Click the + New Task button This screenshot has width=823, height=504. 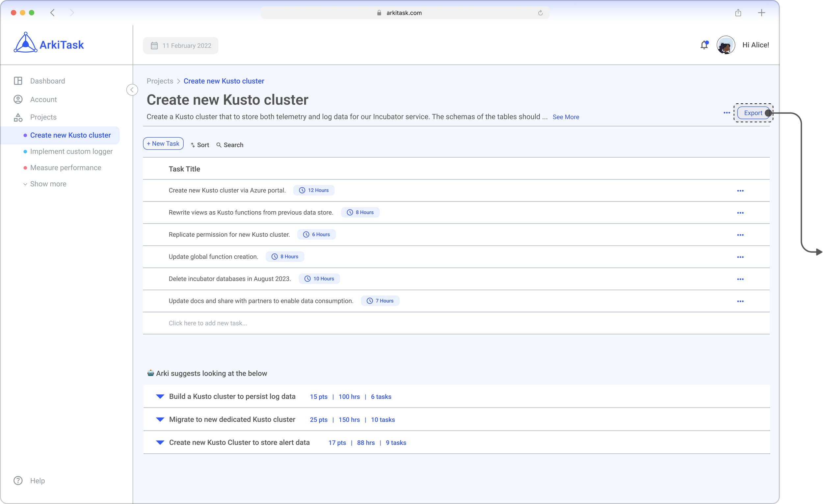pyautogui.click(x=163, y=144)
